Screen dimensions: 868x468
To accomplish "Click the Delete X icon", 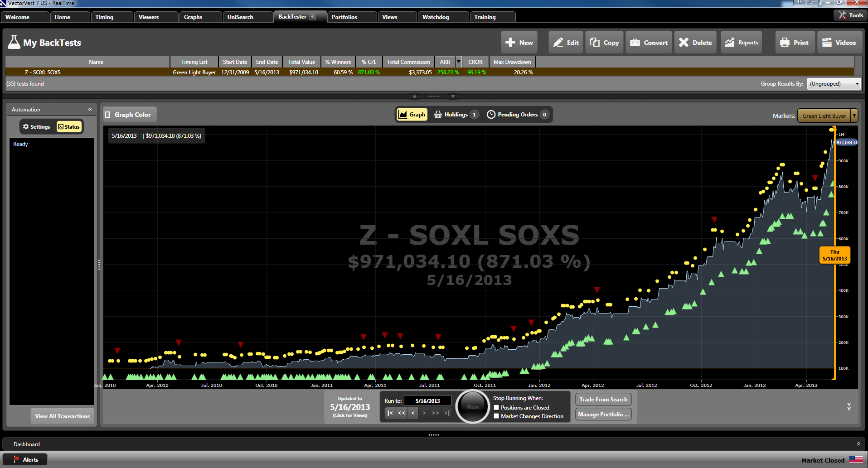I will click(x=684, y=42).
